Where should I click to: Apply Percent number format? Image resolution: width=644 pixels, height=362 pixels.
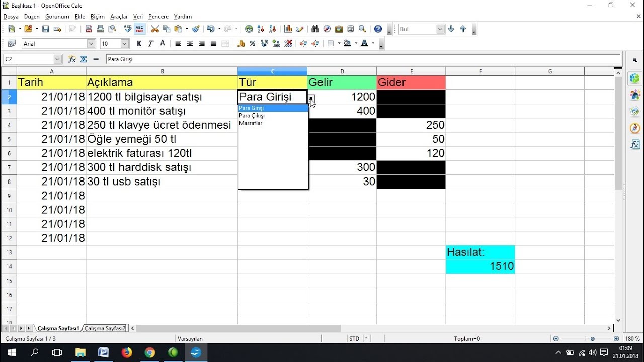pos(252,44)
